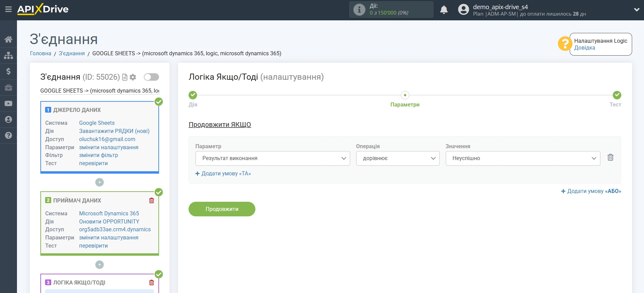Image resolution: width=644 pixels, height=293 pixels.
Task: Click Оновити OPPORTUNITY link
Action: coord(109,222)
